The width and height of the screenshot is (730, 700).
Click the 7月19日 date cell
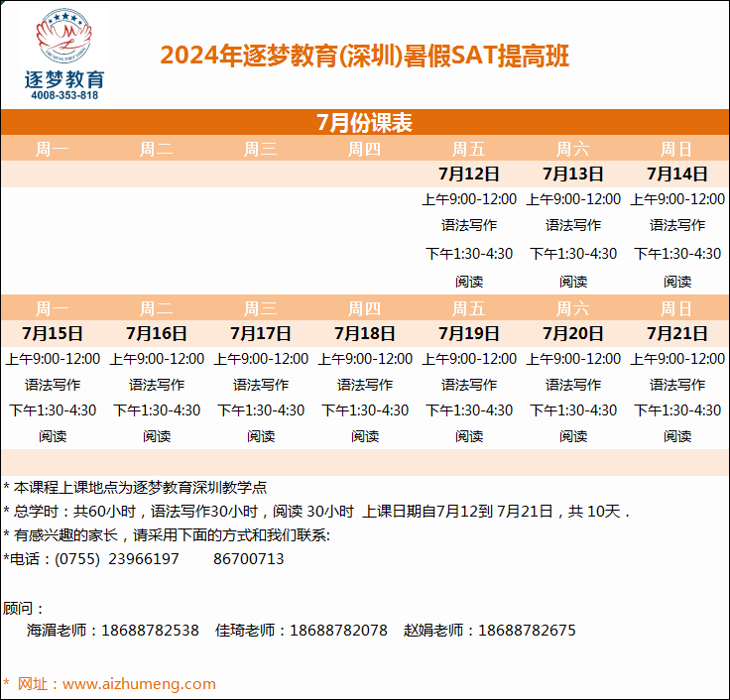tap(469, 334)
